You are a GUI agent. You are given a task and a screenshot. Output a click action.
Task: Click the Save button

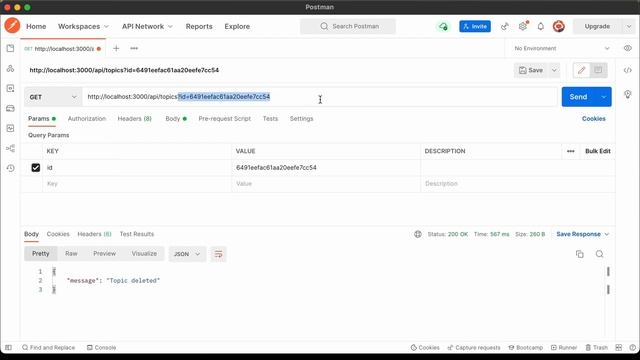coord(531,70)
